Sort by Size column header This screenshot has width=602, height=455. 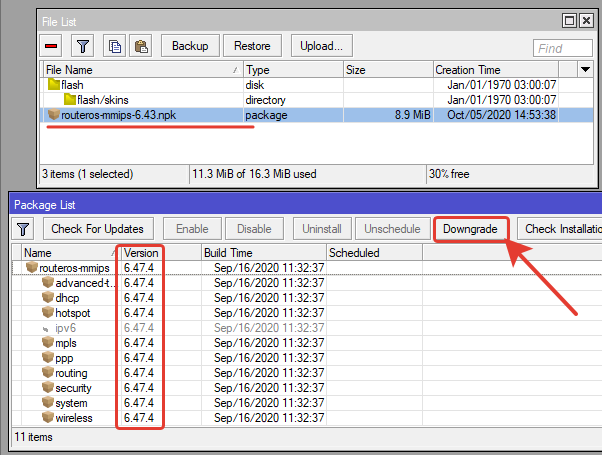pos(388,70)
